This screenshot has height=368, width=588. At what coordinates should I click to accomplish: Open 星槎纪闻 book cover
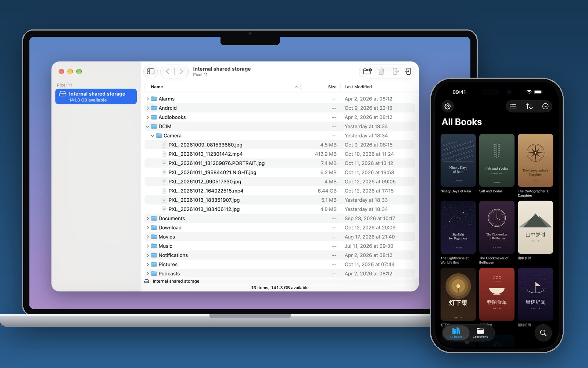click(x=535, y=294)
